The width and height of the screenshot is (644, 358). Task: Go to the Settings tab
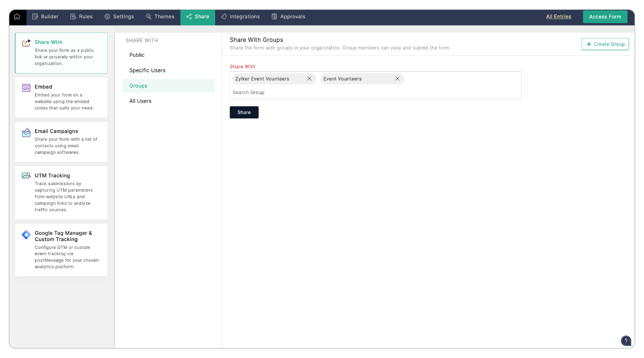[119, 17]
